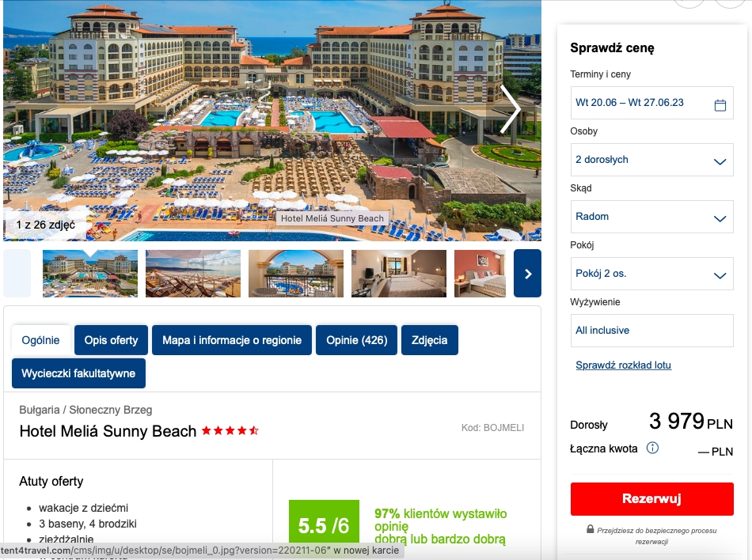Viewport: 752px width, 560px height.
Task: Advance main photo with the white right chevron
Action: tap(511, 110)
